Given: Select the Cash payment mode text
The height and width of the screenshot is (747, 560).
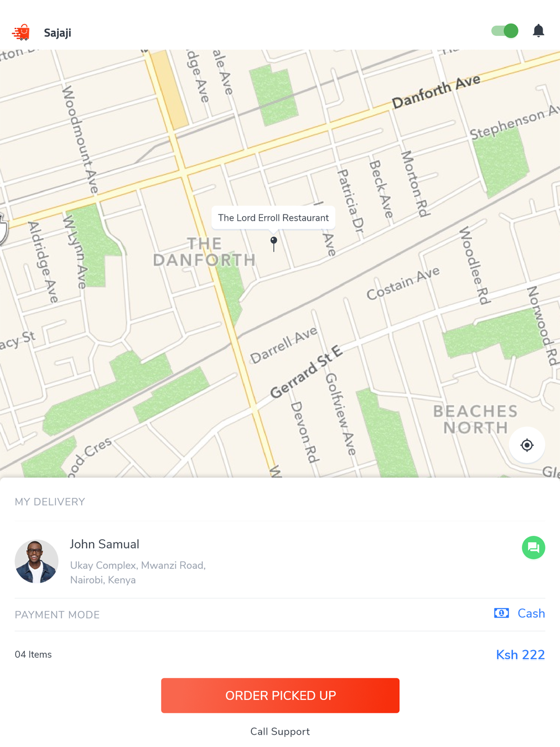Looking at the screenshot, I should pos(531,613).
